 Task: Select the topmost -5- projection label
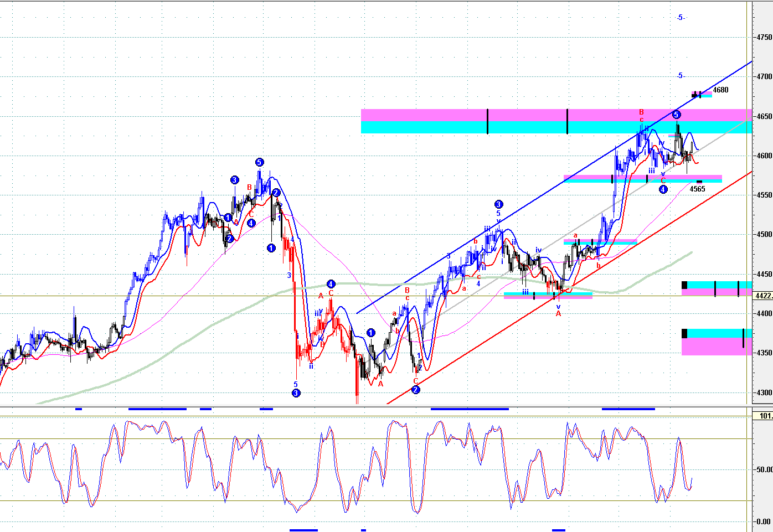[x=681, y=18]
